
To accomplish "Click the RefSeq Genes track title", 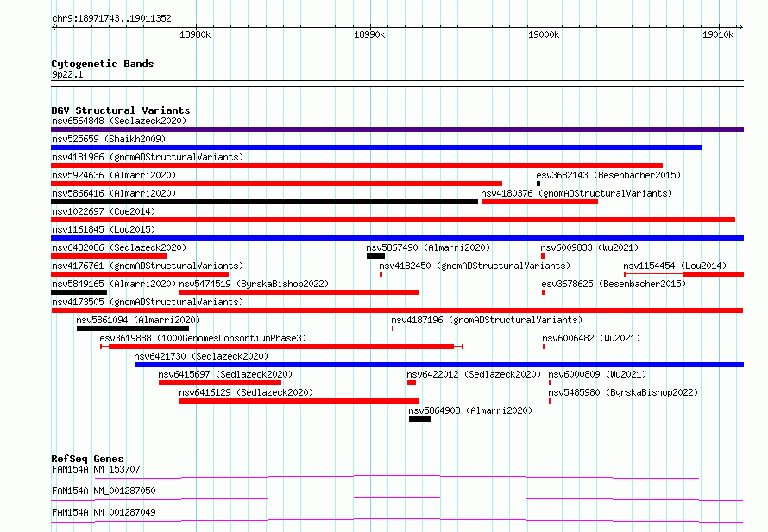I will (87, 459).
